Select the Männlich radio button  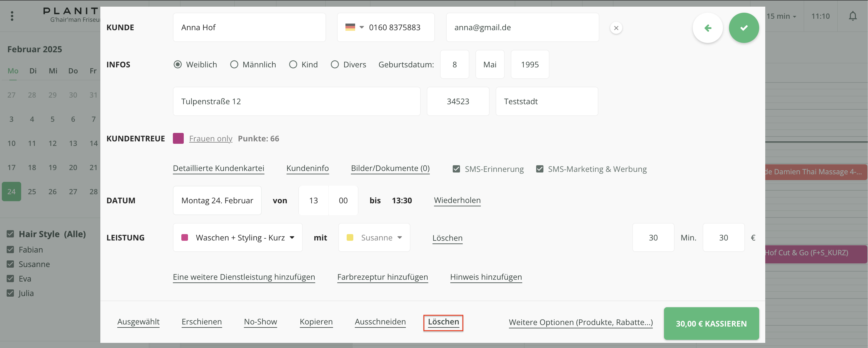(234, 64)
